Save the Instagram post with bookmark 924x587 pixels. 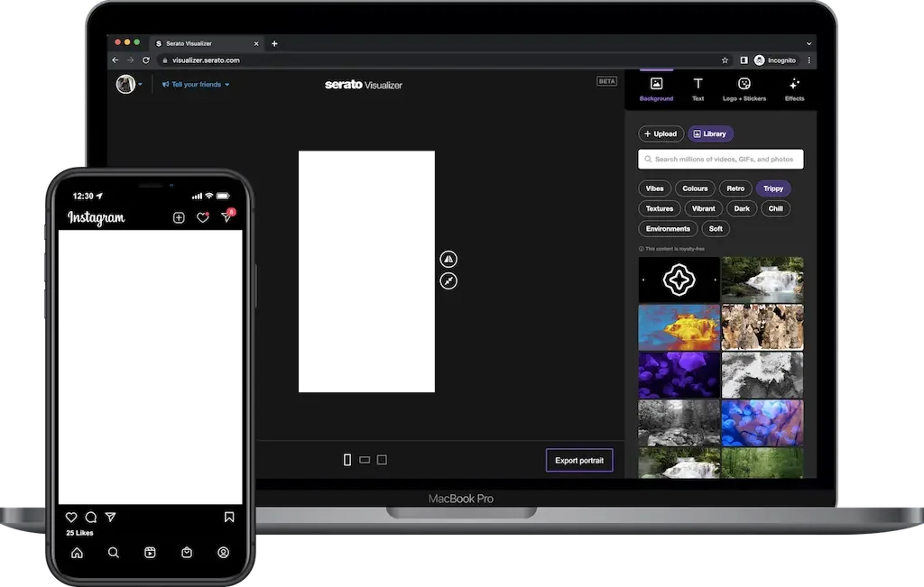pos(229,517)
